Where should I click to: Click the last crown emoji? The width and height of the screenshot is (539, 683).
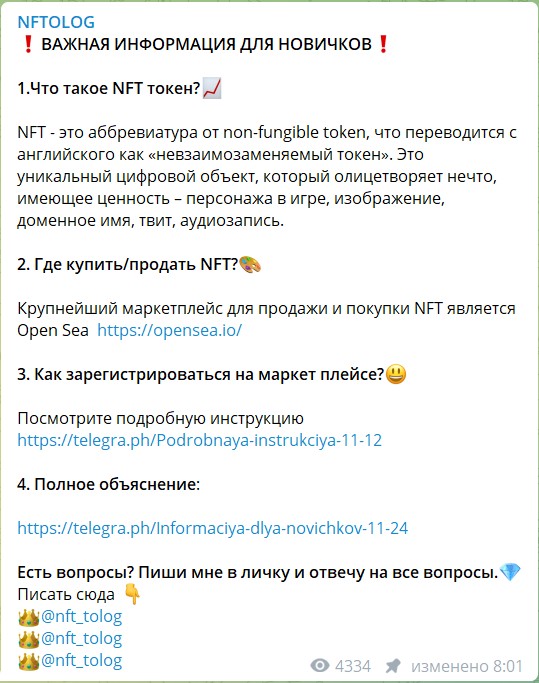[29, 661]
